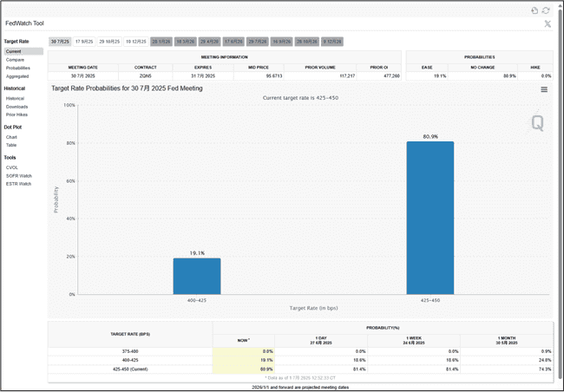
Task: Open Dot Plot Chart link
Action: click(x=11, y=137)
